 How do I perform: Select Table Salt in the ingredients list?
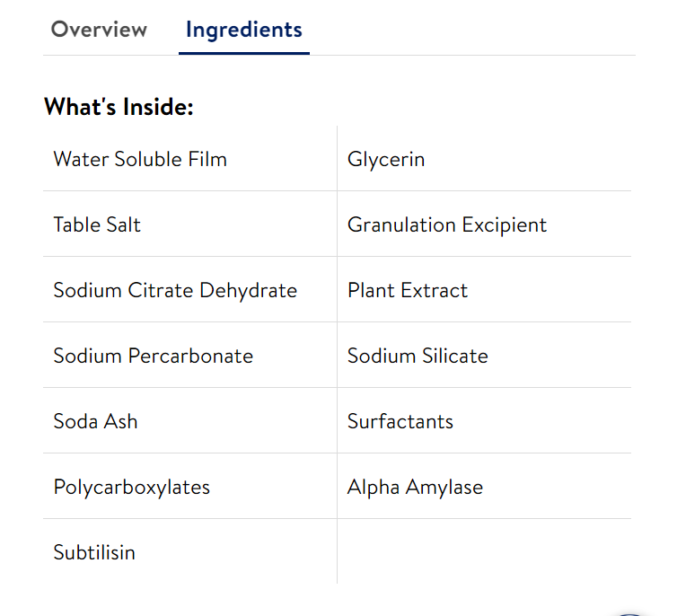[x=97, y=224]
